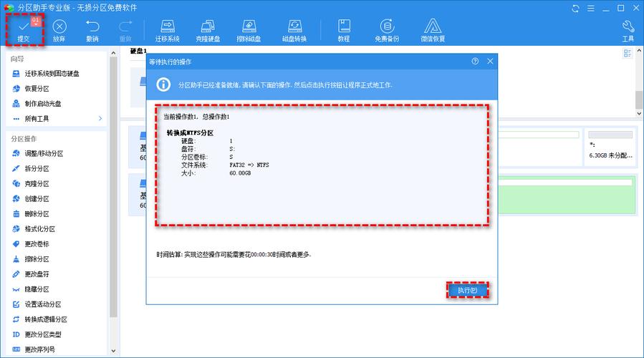The image size is (644, 358).
Task: Open the 克隆硬盘 clone disk tool
Action: [x=208, y=30]
